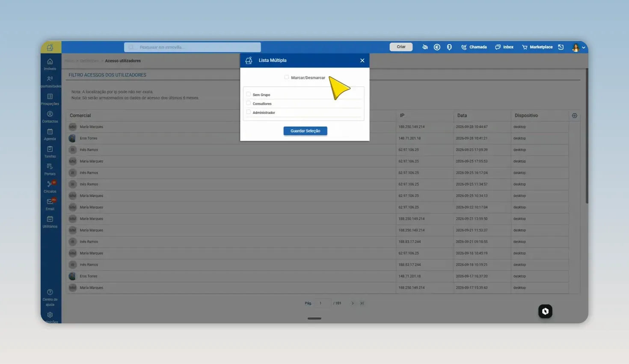Check the Consultores checkbox
Image resolution: width=629 pixels, height=364 pixels.
(x=249, y=103)
